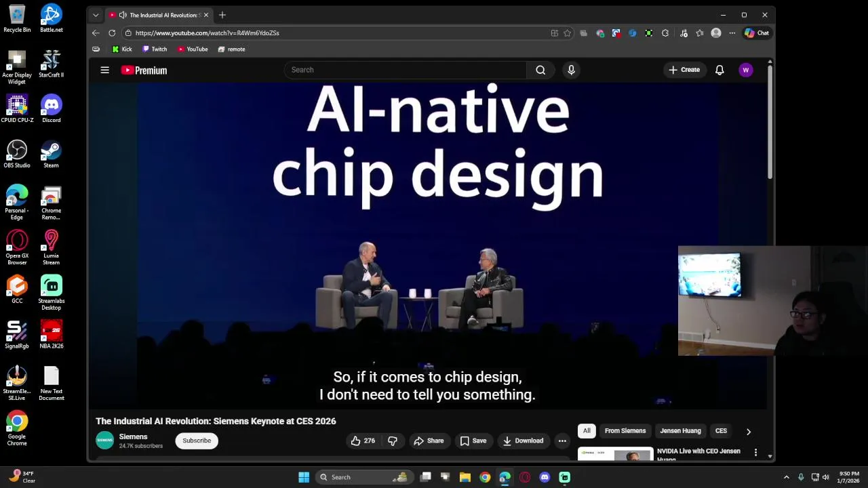Save the video to a playlist
The width and height of the screenshot is (868, 488).
[473, 441]
